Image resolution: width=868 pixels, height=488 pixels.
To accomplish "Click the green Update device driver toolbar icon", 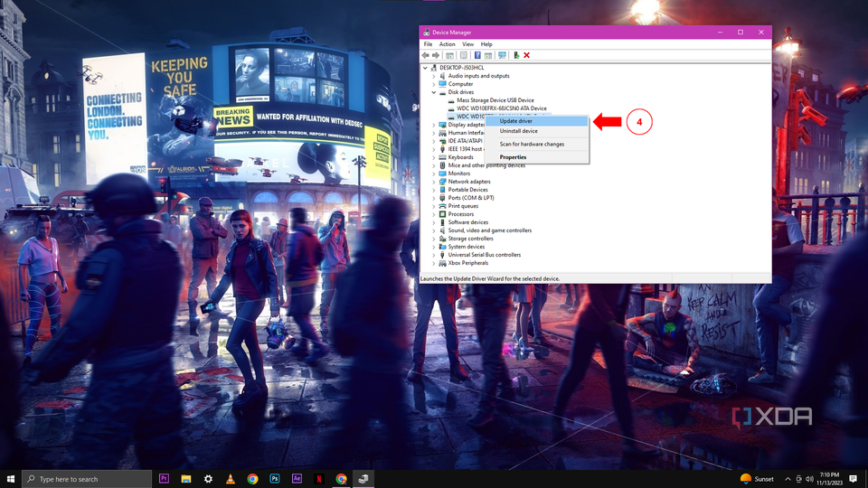I will pos(516,55).
